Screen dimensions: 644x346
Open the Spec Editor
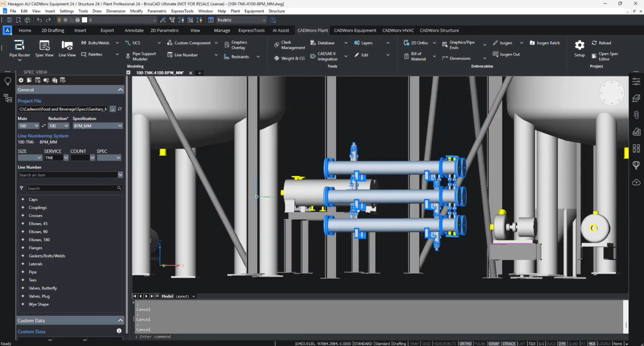coord(605,56)
